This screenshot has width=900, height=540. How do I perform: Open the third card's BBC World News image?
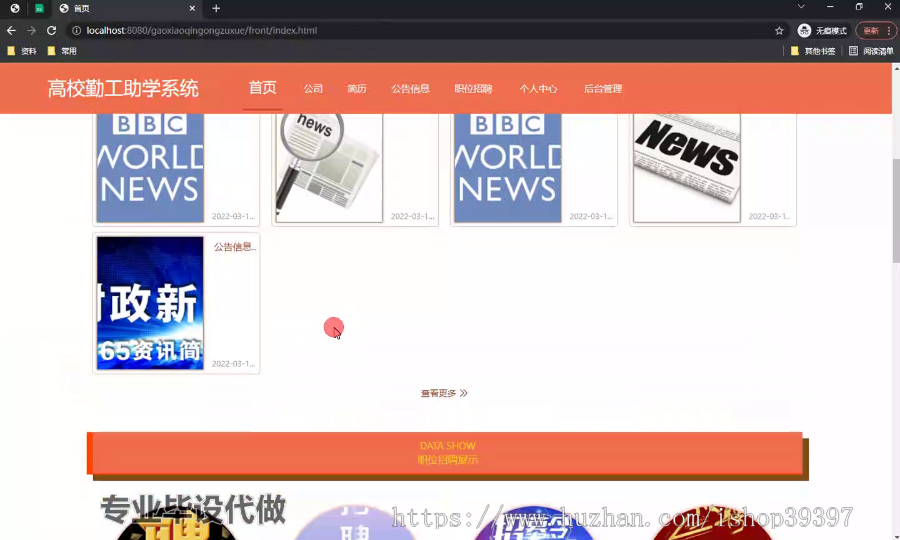point(507,168)
